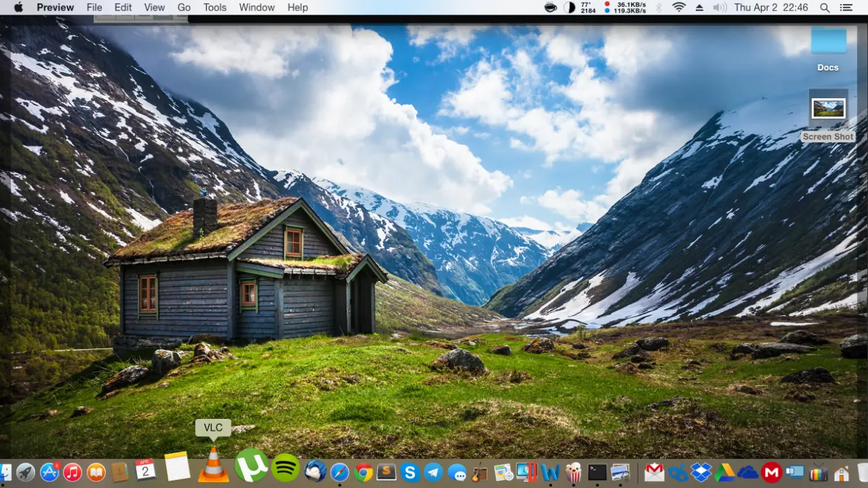Click the coffee cup menu bar icon
This screenshot has height=488, width=868.
point(551,8)
